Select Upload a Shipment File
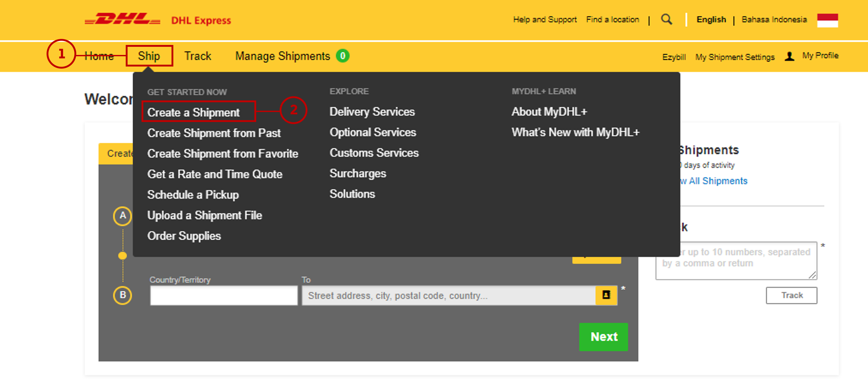This screenshot has height=382, width=868. point(205,215)
